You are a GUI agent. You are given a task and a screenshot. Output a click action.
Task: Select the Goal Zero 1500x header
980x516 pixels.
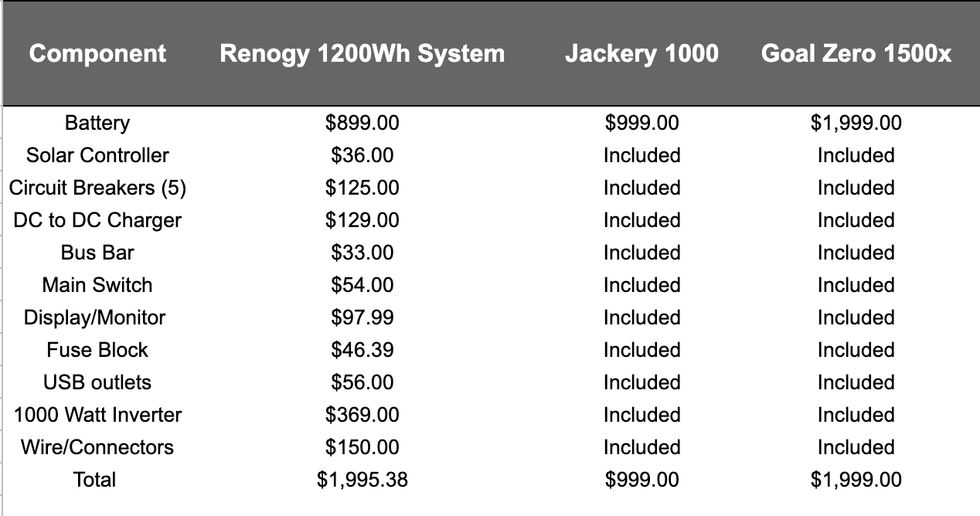click(x=856, y=53)
